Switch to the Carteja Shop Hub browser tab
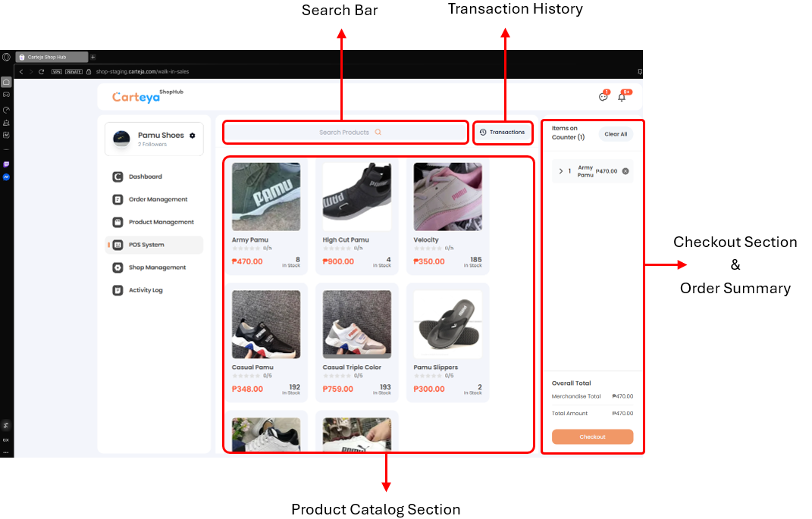Image resolution: width=812 pixels, height=519 pixels. click(52, 57)
